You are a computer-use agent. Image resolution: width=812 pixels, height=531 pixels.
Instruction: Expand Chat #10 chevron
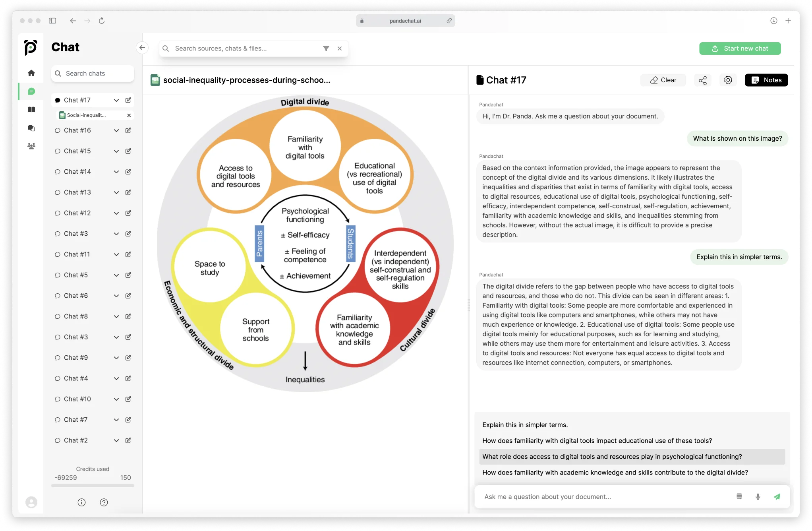click(x=116, y=399)
